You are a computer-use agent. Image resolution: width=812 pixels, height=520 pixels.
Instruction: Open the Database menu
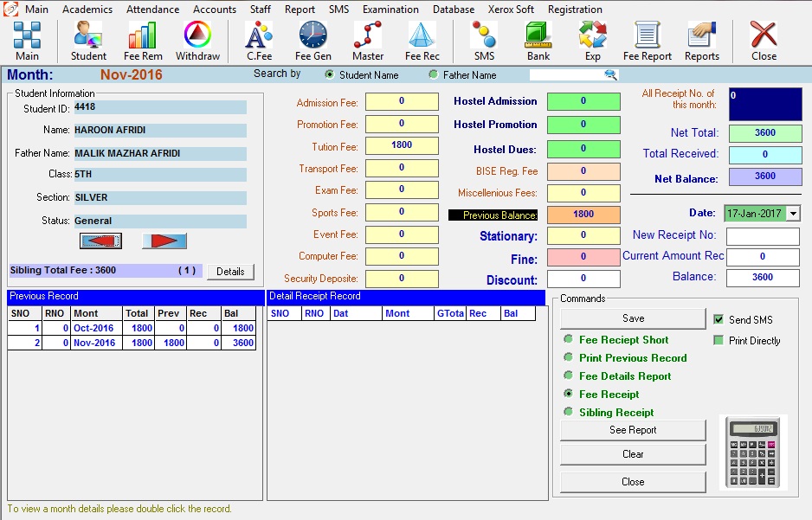[454, 10]
